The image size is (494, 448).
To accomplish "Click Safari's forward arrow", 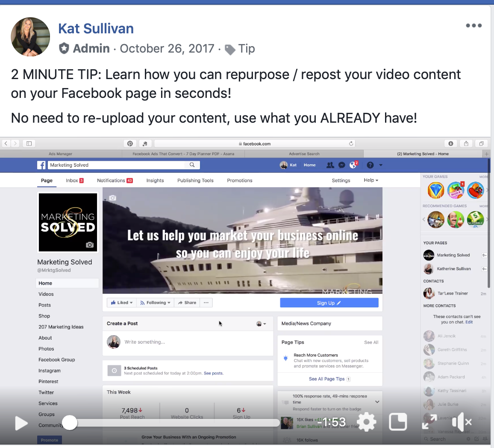I will point(15,144).
